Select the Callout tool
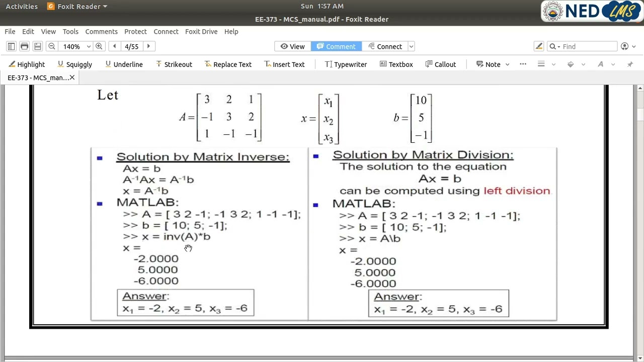 tap(441, 64)
